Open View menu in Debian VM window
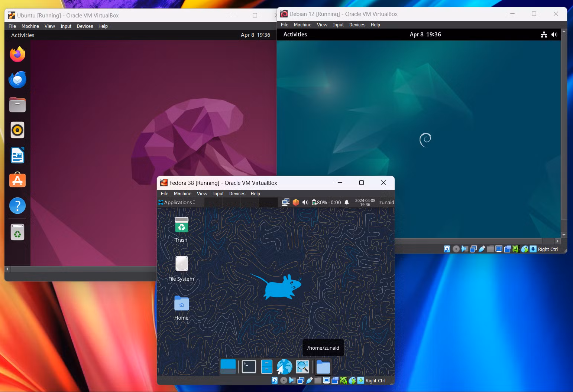Screen dimensions: 573x392 (322, 25)
